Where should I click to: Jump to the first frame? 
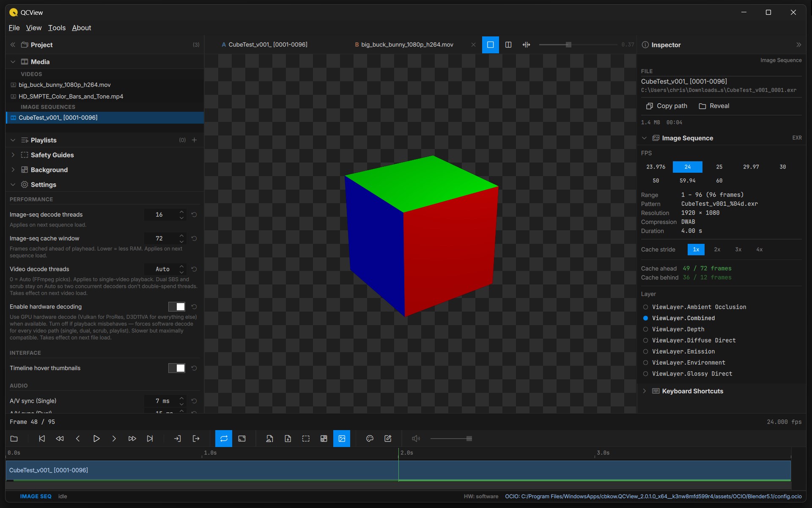pyautogui.click(x=42, y=439)
